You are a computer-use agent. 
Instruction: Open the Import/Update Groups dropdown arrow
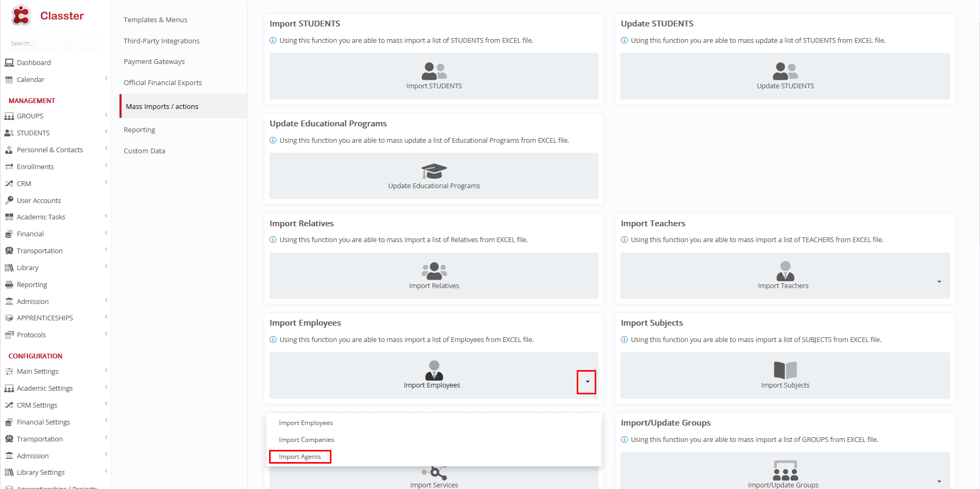coord(939,481)
